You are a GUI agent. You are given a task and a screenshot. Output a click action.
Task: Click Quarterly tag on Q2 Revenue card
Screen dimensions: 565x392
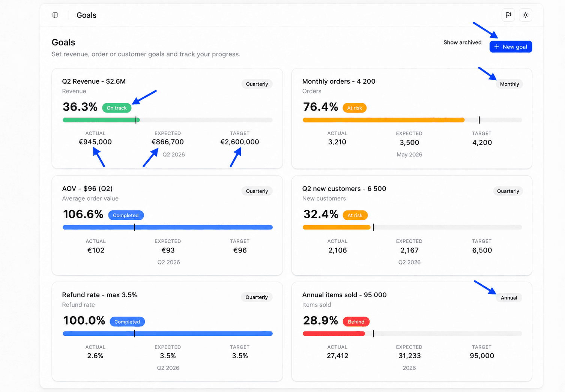pyautogui.click(x=257, y=84)
